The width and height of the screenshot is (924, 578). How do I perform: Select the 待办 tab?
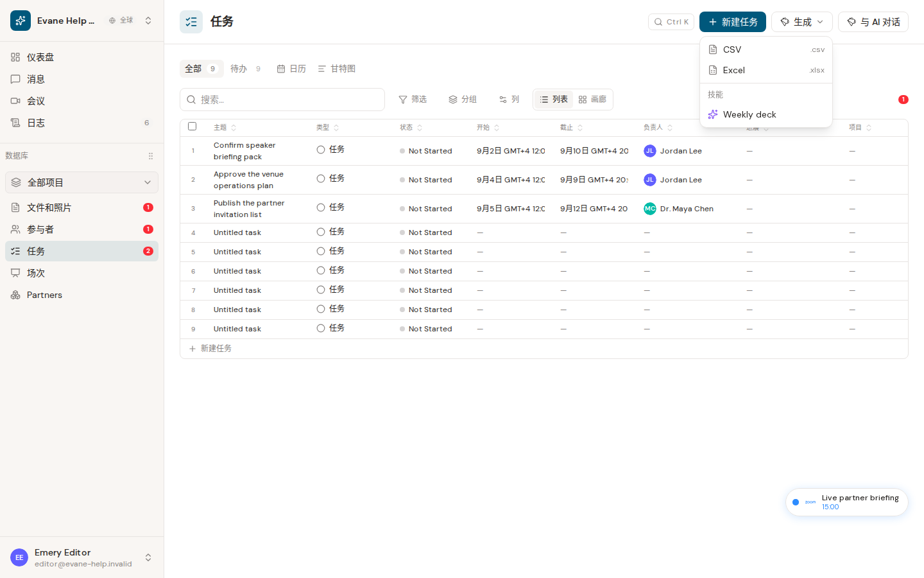(246, 69)
